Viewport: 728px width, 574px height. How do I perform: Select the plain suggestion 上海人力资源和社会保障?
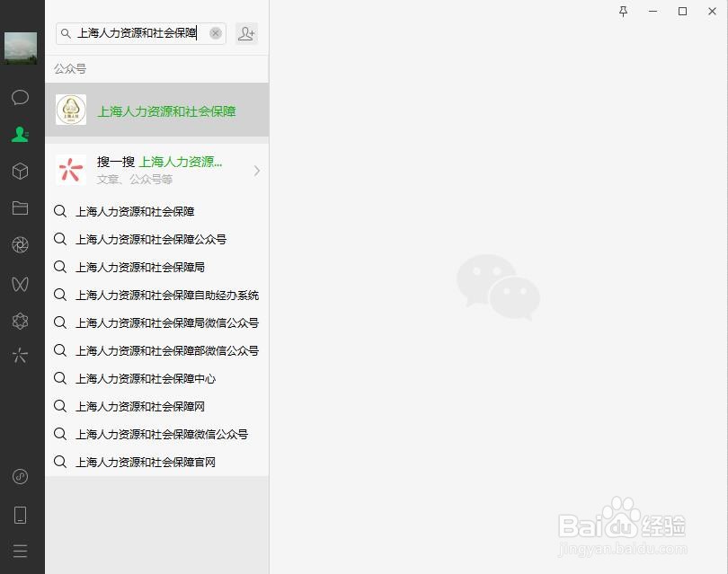tap(157, 212)
